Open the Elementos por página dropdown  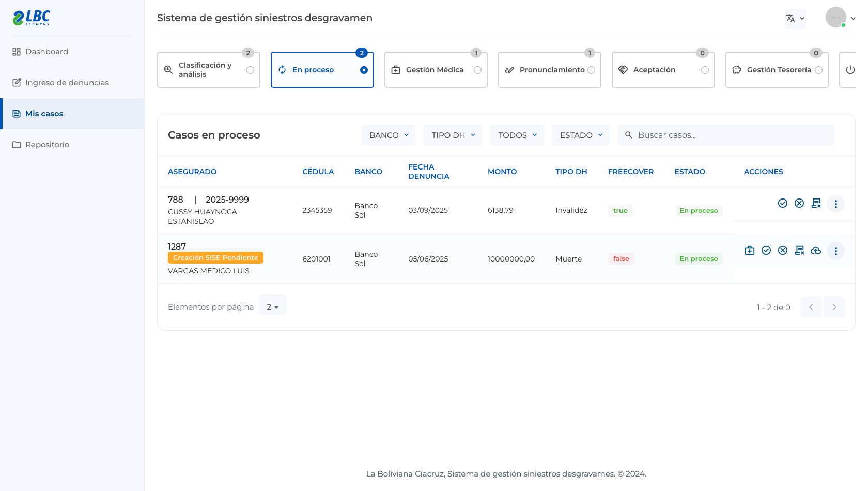point(273,306)
